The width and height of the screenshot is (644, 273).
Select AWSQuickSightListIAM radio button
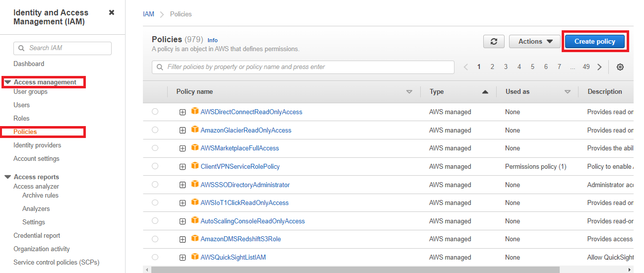[x=155, y=257]
